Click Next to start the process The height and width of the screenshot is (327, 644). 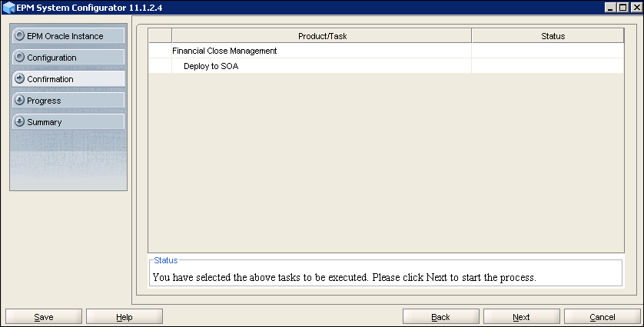[x=522, y=317]
